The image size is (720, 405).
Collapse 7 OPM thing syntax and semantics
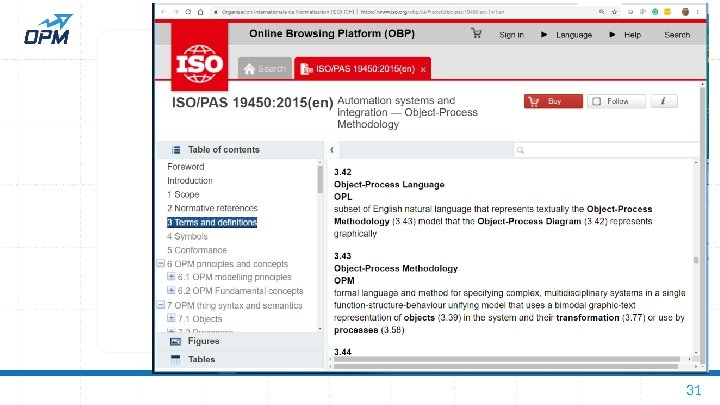tap(161, 304)
